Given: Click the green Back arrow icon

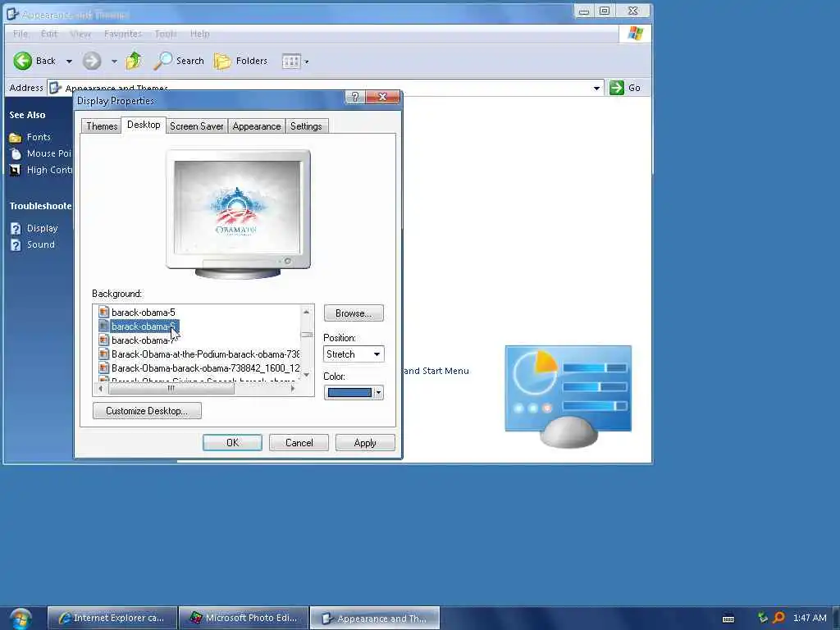Looking at the screenshot, I should point(22,61).
